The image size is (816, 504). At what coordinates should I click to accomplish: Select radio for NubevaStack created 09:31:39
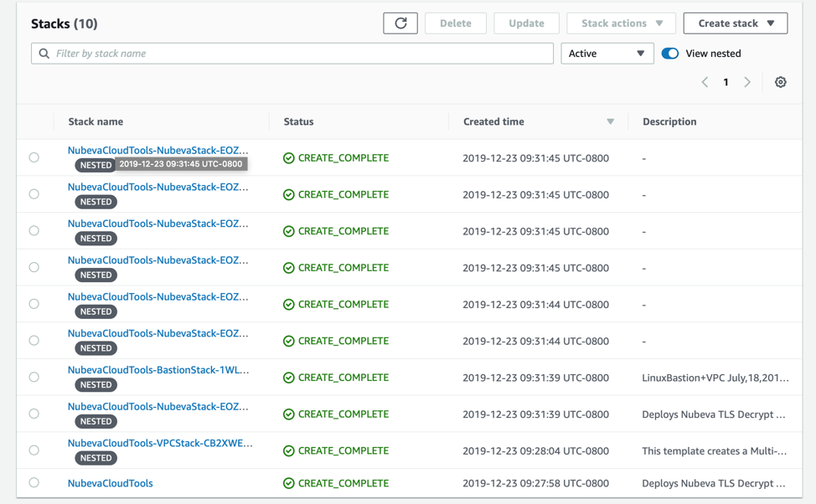click(34, 414)
